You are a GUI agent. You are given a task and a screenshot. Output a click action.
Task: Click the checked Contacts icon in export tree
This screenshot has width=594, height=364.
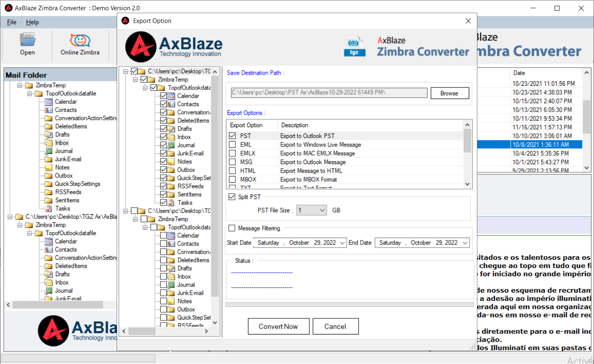tap(171, 104)
